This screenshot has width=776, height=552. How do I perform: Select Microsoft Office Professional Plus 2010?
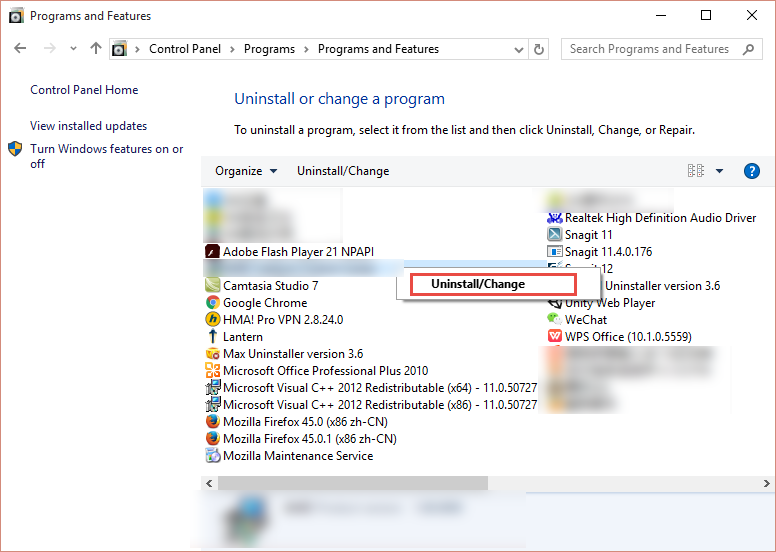[x=326, y=371]
